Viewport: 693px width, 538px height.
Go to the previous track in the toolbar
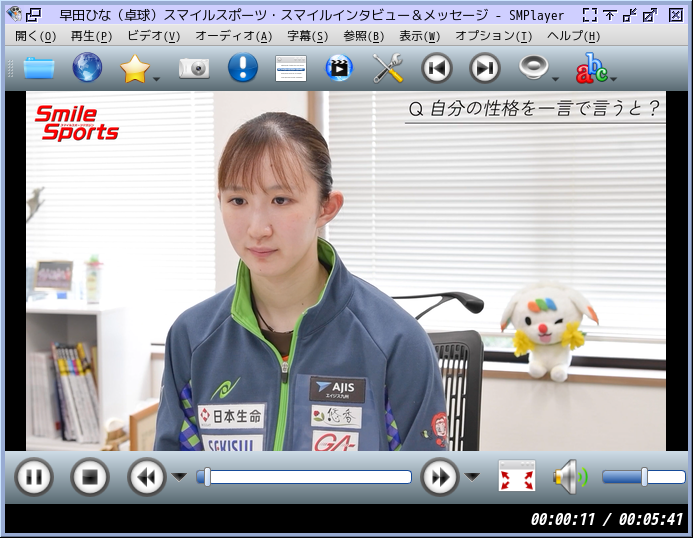click(x=437, y=68)
